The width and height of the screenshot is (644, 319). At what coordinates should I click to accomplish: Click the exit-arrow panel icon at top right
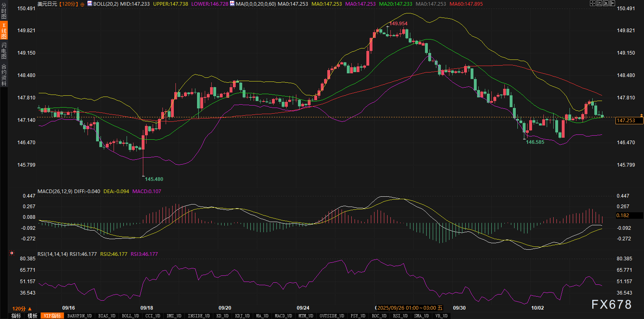tap(612, 3)
